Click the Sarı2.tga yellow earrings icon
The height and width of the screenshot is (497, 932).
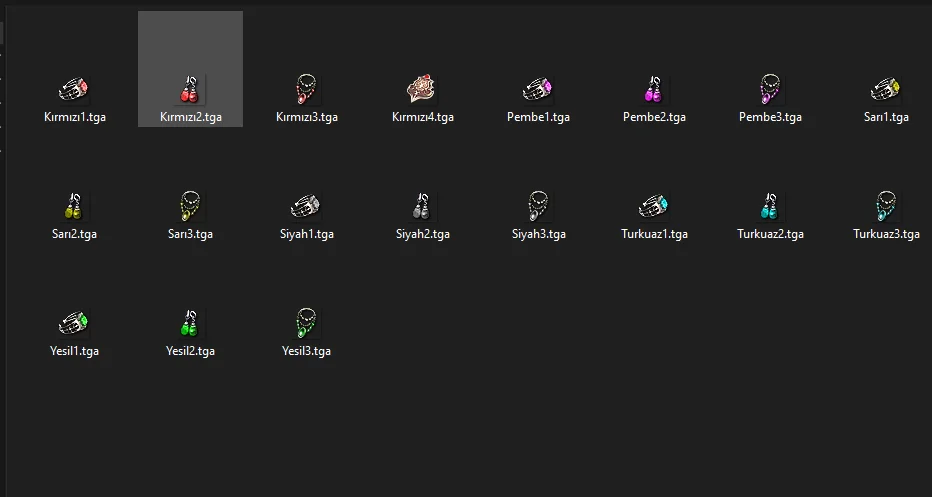click(74, 207)
